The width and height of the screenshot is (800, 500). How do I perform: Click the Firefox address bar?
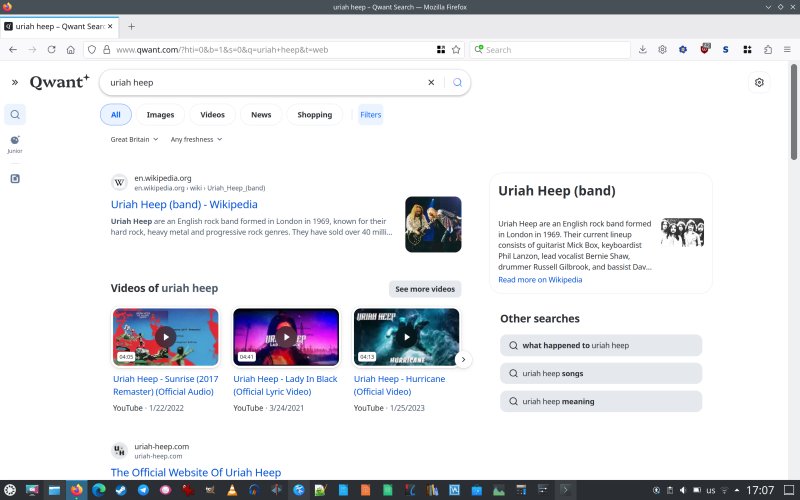273,49
